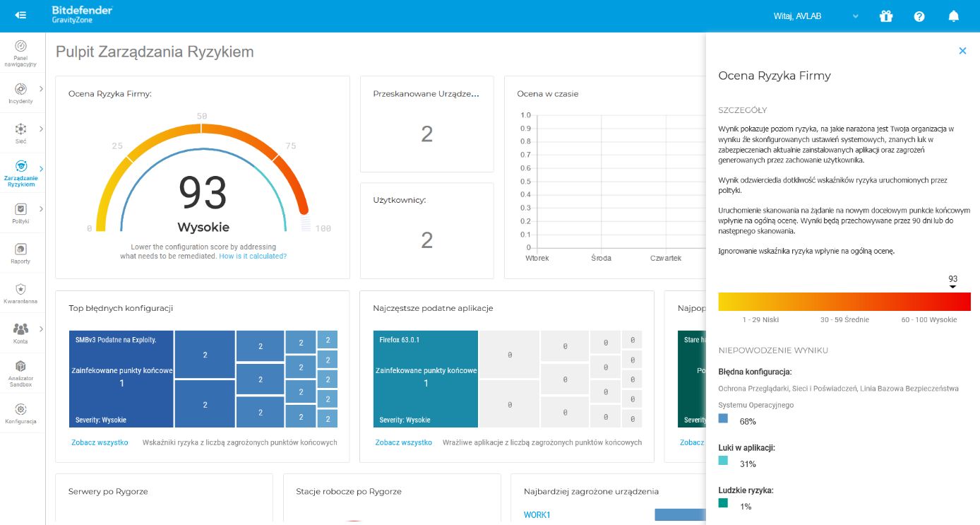
Task: Open the help question mark icon
Action: [919, 16]
